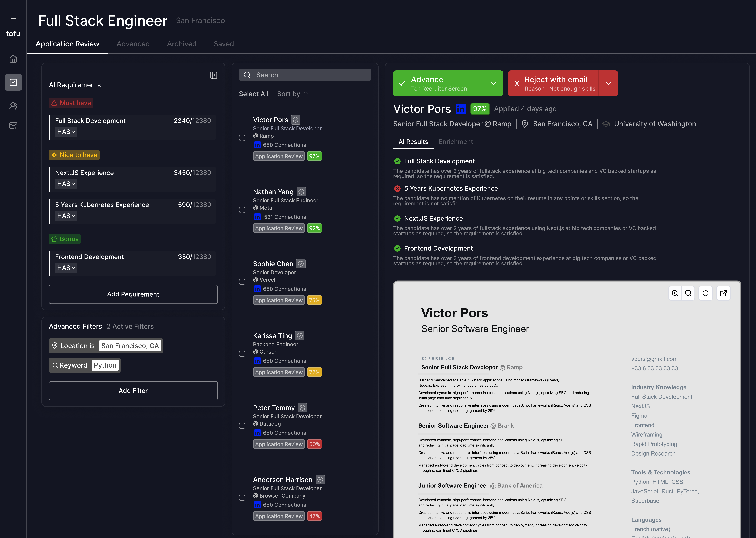Open LinkedIn icon in Karissa Ting's card

[257, 361]
